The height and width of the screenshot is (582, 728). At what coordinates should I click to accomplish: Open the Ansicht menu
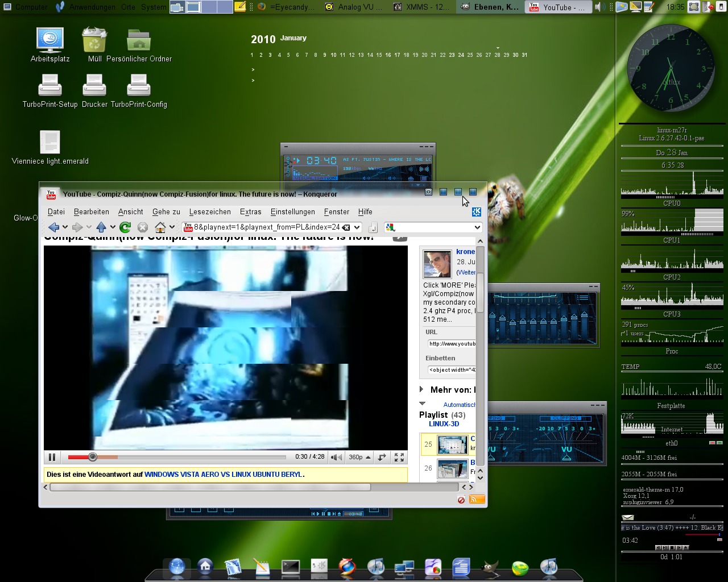(x=131, y=211)
